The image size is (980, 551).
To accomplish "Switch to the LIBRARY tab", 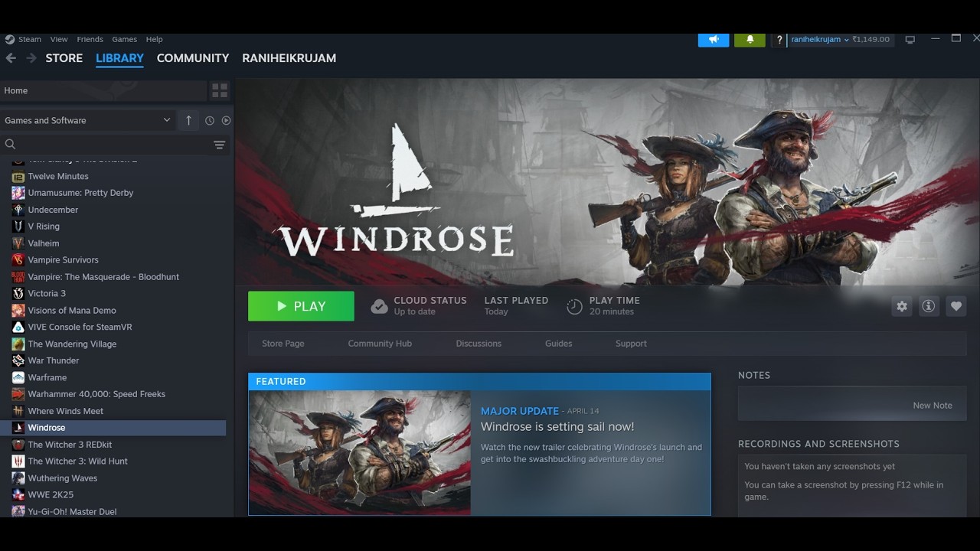I will point(119,58).
